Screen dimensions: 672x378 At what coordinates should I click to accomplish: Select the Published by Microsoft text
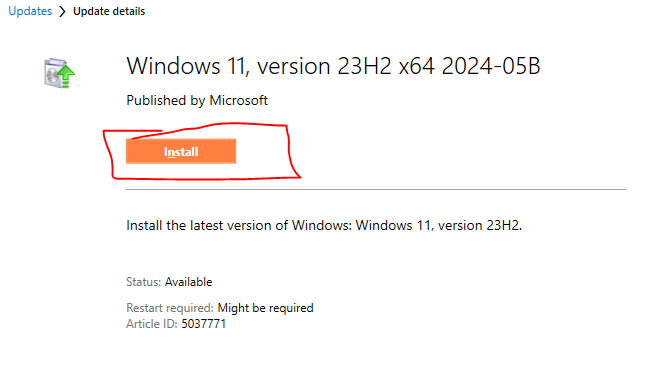tap(197, 100)
